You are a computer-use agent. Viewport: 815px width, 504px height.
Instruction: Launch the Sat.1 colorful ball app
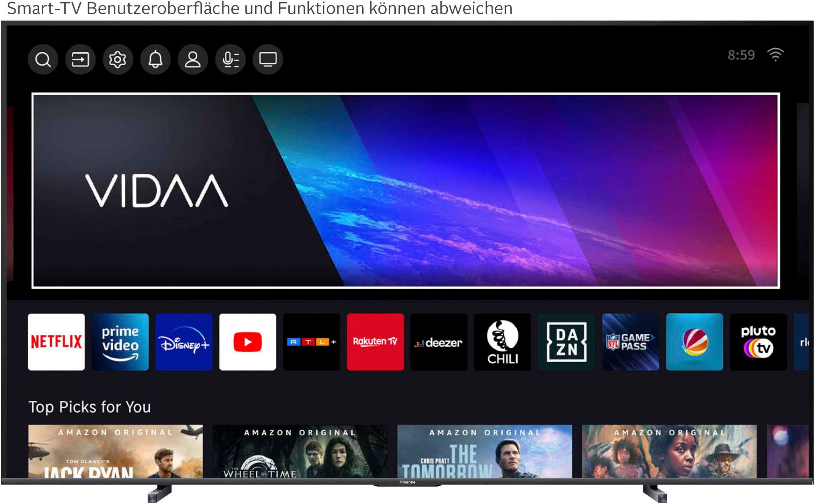pos(695,342)
